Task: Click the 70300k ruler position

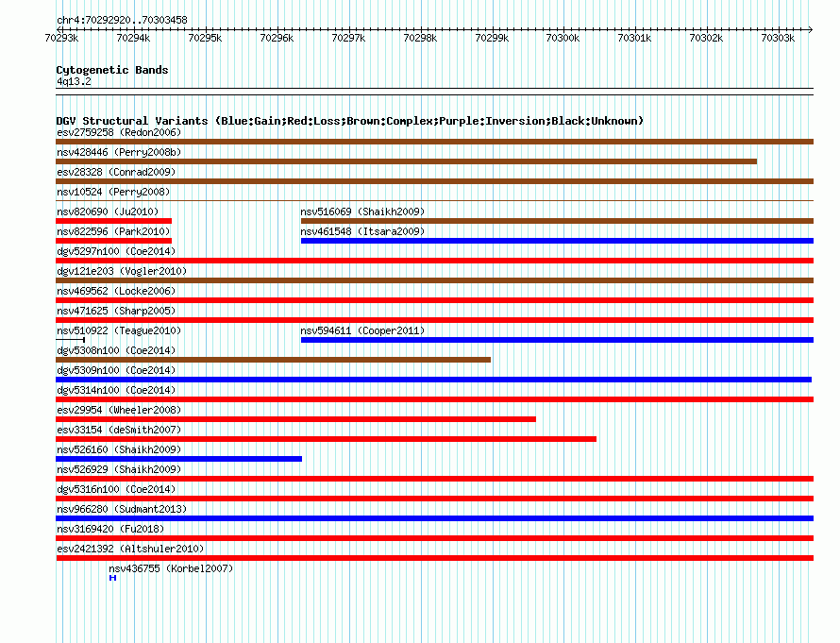Action: click(563, 38)
